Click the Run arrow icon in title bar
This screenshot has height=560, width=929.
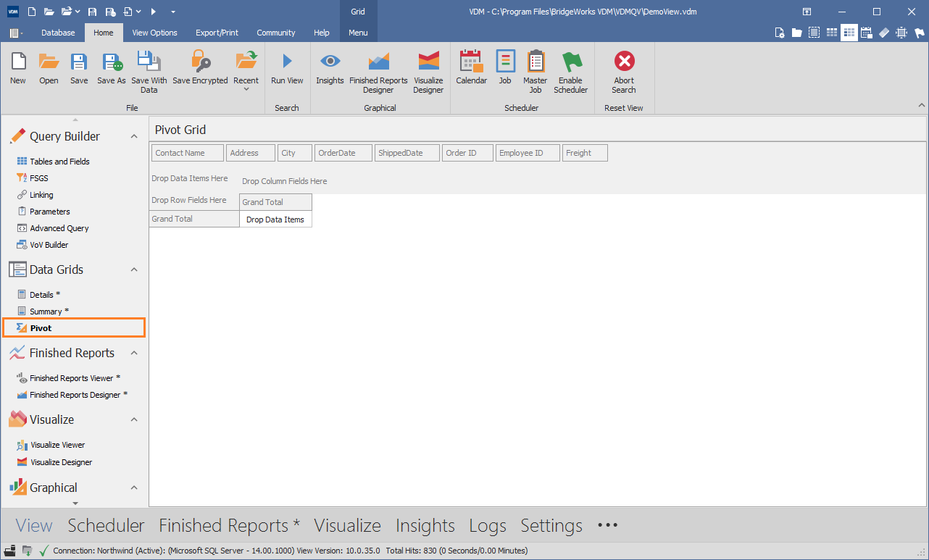tap(154, 12)
